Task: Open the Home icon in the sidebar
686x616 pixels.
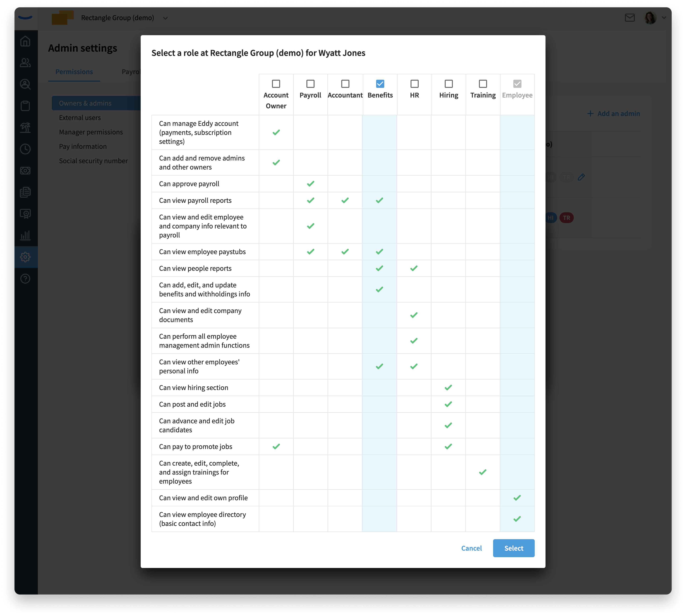Action: (x=25, y=41)
